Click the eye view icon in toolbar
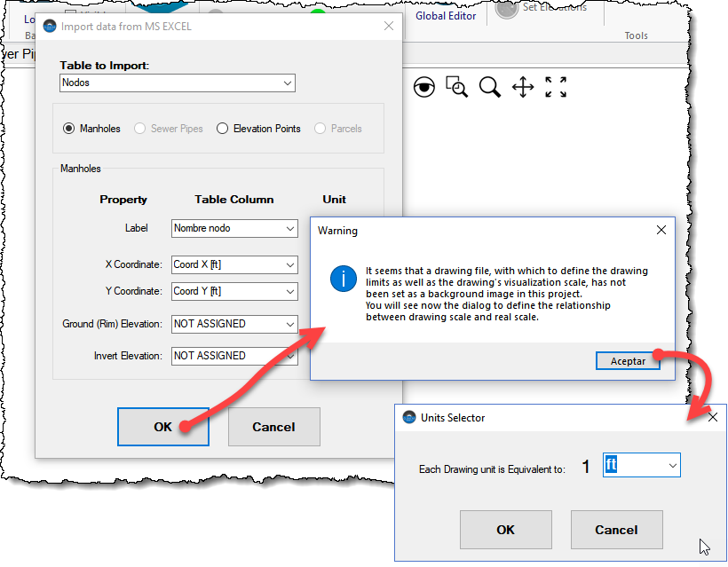Image resolution: width=728 pixels, height=567 pixels. [x=424, y=87]
